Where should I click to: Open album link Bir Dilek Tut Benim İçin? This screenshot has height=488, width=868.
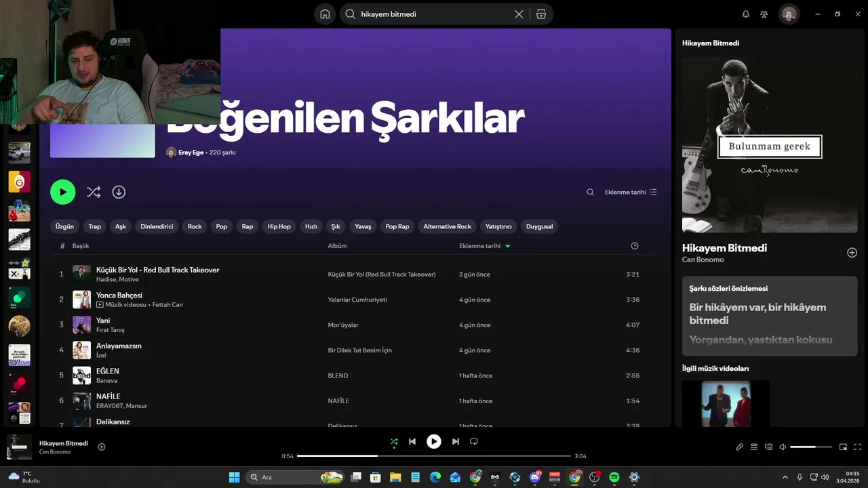[360, 350]
